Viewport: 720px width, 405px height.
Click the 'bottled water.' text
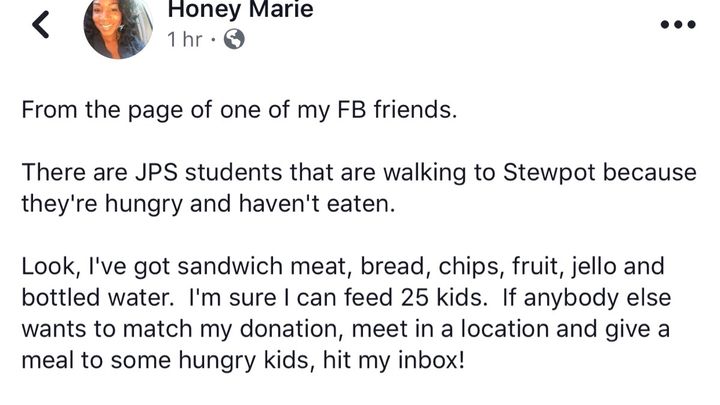[98, 298]
